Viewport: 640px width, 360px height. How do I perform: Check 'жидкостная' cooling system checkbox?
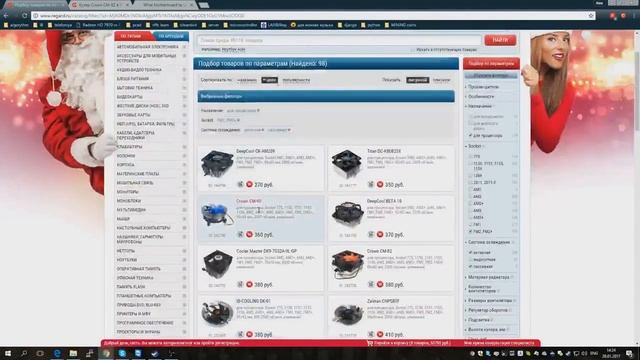(x=471, y=260)
